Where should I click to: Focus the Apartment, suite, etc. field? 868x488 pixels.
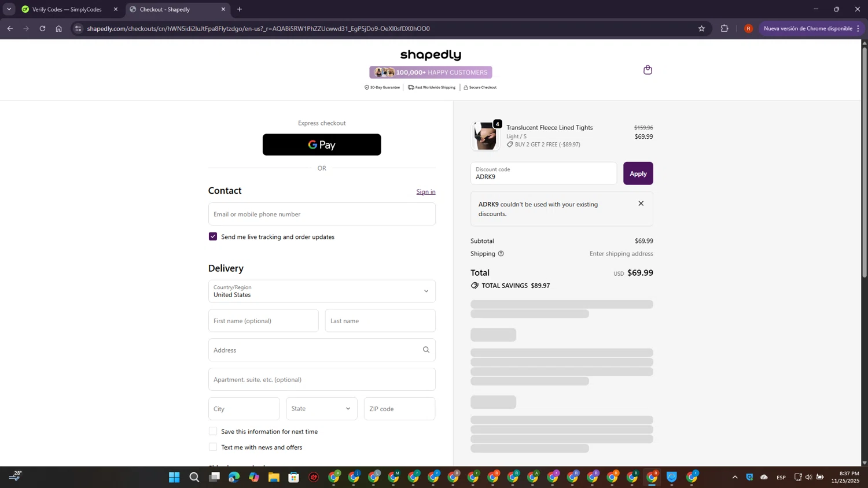click(x=322, y=379)
